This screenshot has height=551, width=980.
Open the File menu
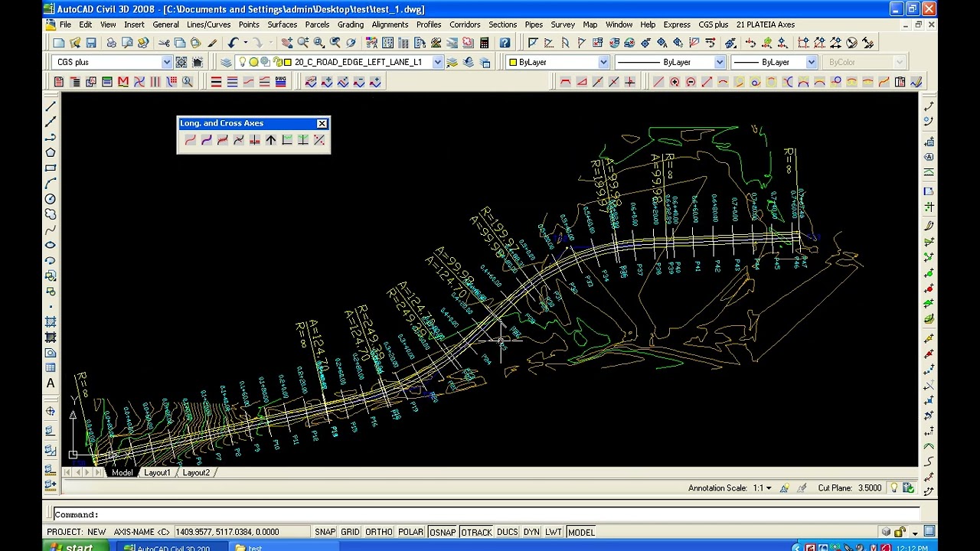[x=65, y=24]
